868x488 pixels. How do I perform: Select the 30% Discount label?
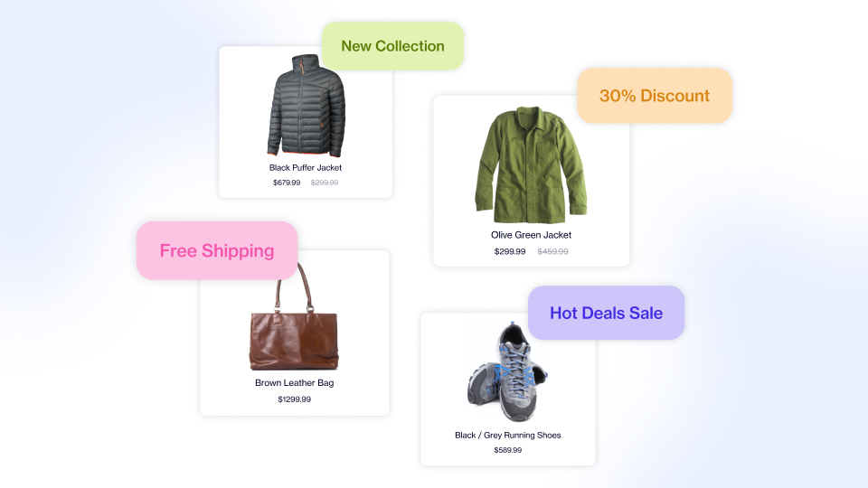click(655, 95)
